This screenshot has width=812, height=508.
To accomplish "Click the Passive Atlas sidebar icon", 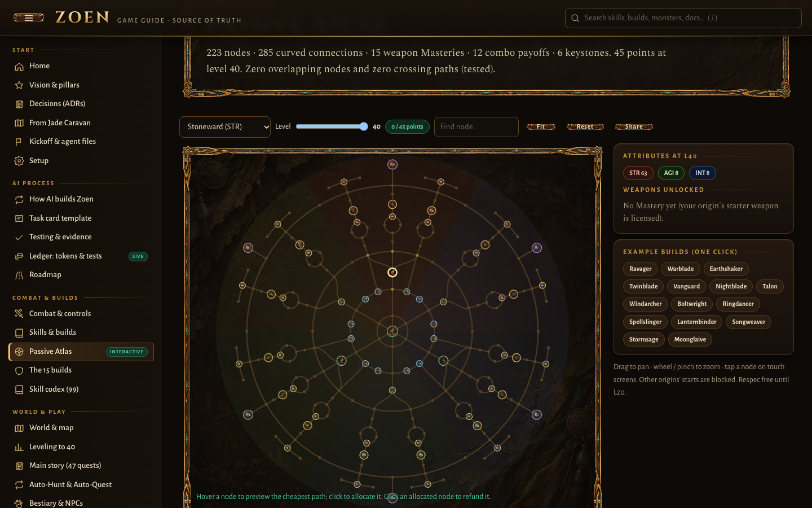I will coord(19,352).
